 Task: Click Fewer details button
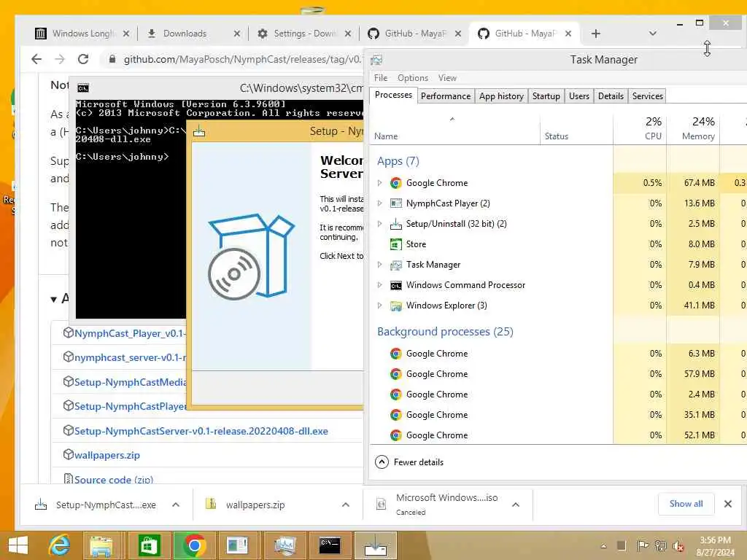409,462
